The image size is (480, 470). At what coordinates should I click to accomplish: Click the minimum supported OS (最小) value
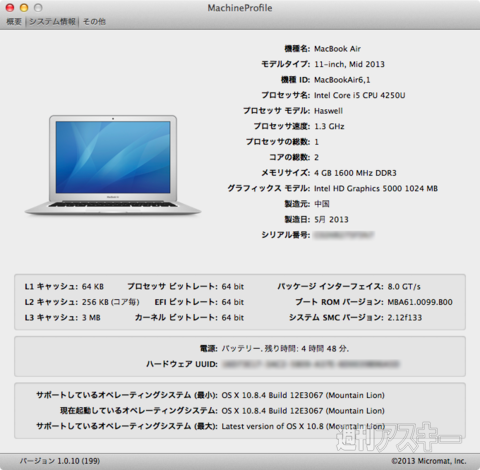[x=303, y=395]
